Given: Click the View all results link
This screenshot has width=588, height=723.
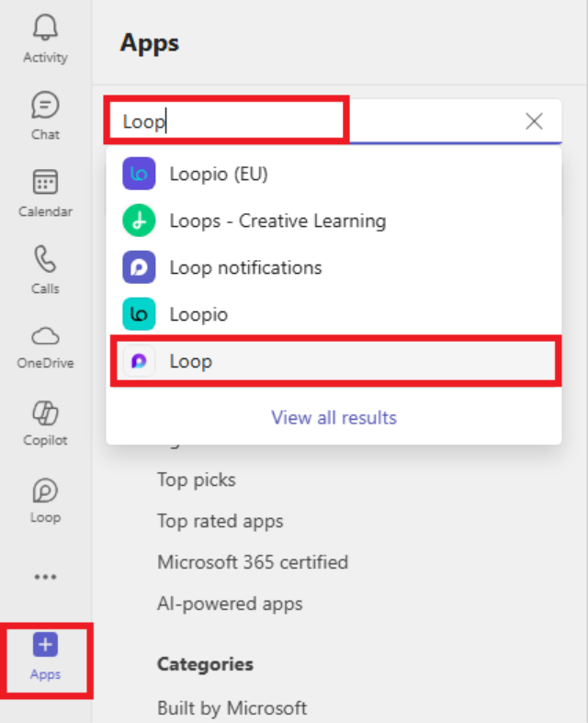Looking at the screenshot, I should (x=334, y=418).
